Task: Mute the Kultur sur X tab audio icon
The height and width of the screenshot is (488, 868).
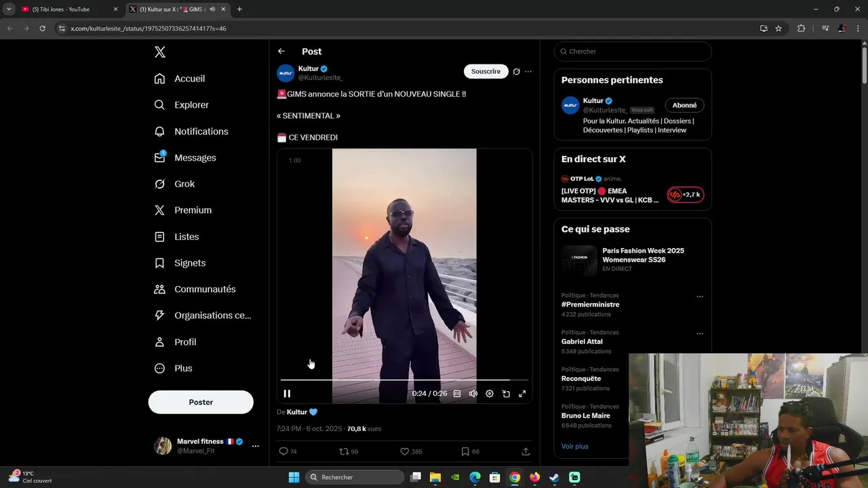Action: tap(212, 9)
